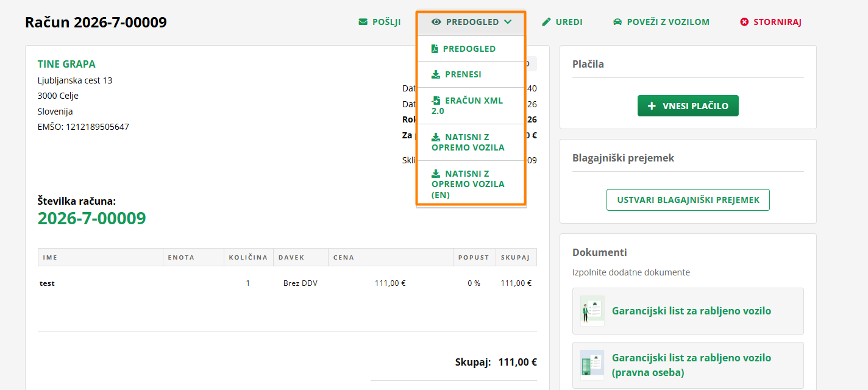The width and height of the screenshot is (868, 390).
Task: Click page title Račun 2026-7-00009
Action: pos(96,23)
